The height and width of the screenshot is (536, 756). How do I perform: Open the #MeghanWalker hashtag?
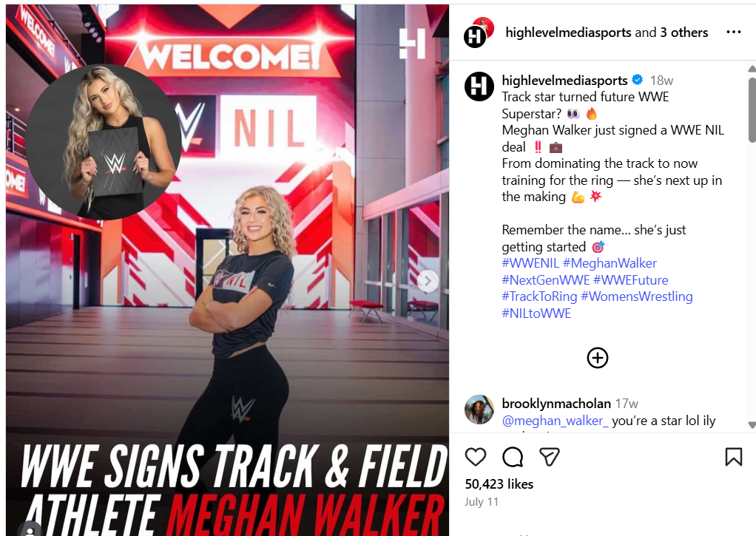click(x=610, y=263)
